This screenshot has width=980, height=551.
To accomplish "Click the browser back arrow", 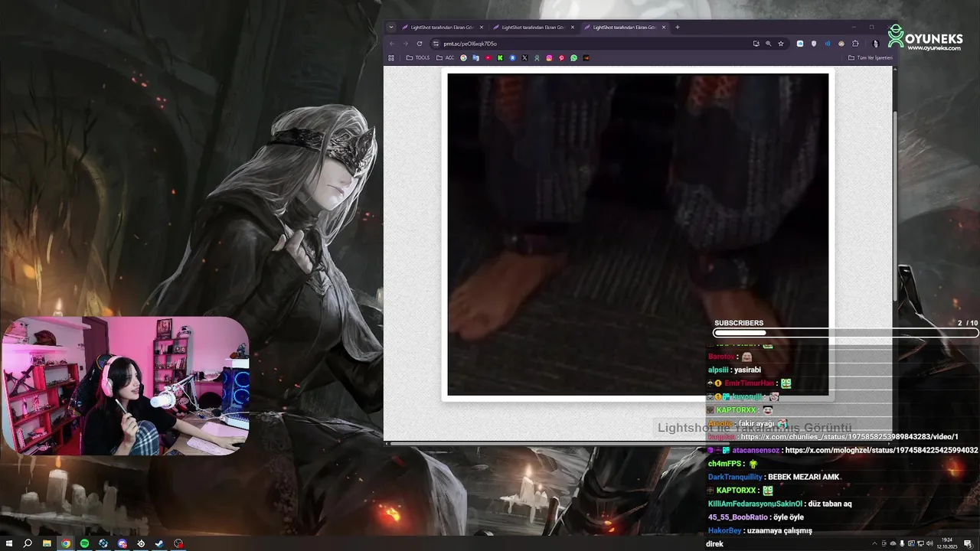I will click(392, 44).
